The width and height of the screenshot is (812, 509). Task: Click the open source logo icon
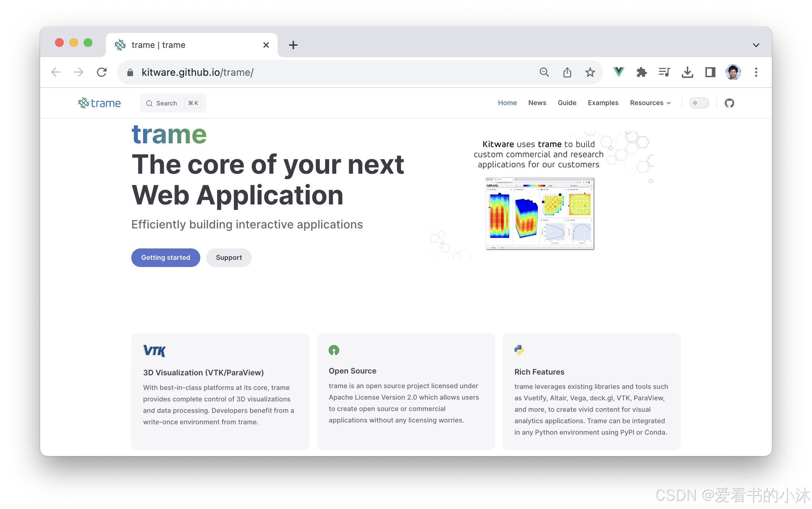tap(334, 350)
